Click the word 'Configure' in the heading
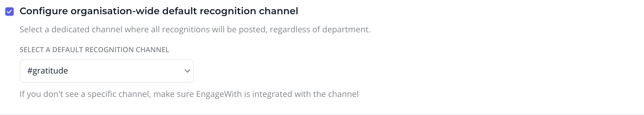644x115 pixels. (x=44, y=11)
